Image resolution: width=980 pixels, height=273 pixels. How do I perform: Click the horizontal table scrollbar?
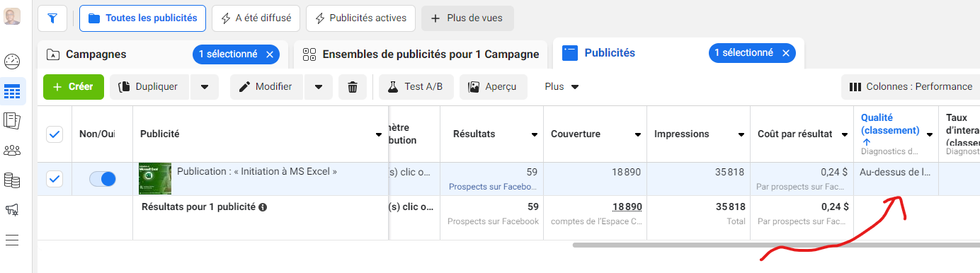click(x=775, y=245)
